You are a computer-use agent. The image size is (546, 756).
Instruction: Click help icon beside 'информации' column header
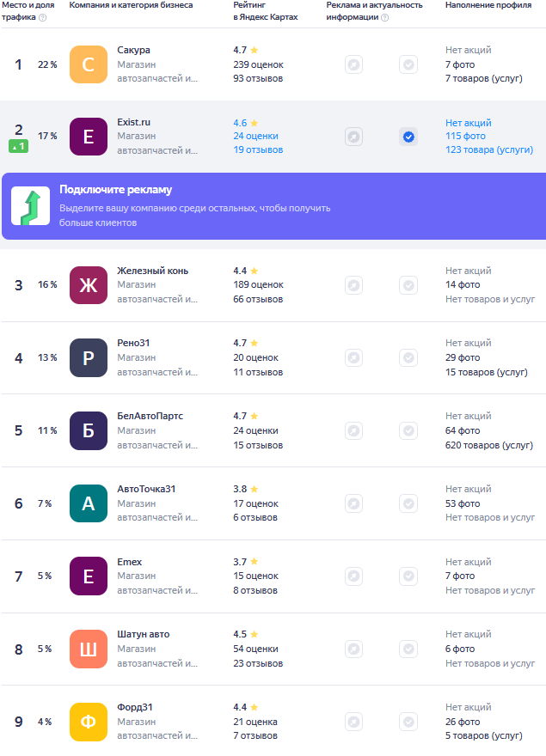coord(384,17)
